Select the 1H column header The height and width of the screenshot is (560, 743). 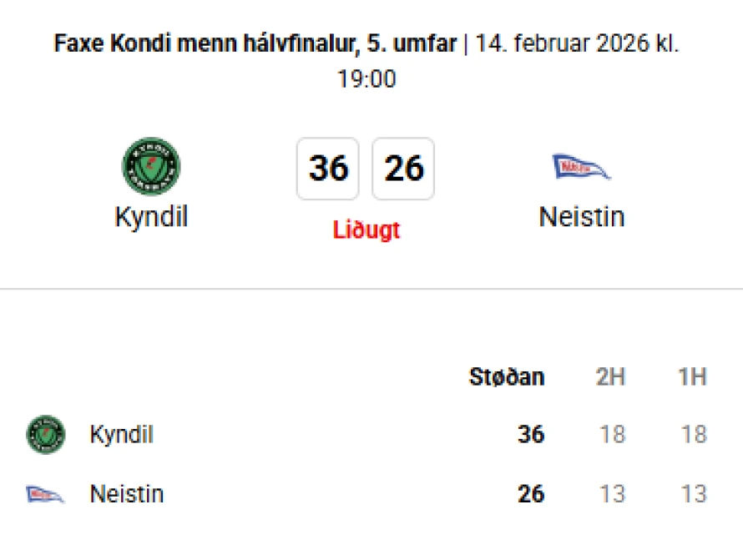692,376
